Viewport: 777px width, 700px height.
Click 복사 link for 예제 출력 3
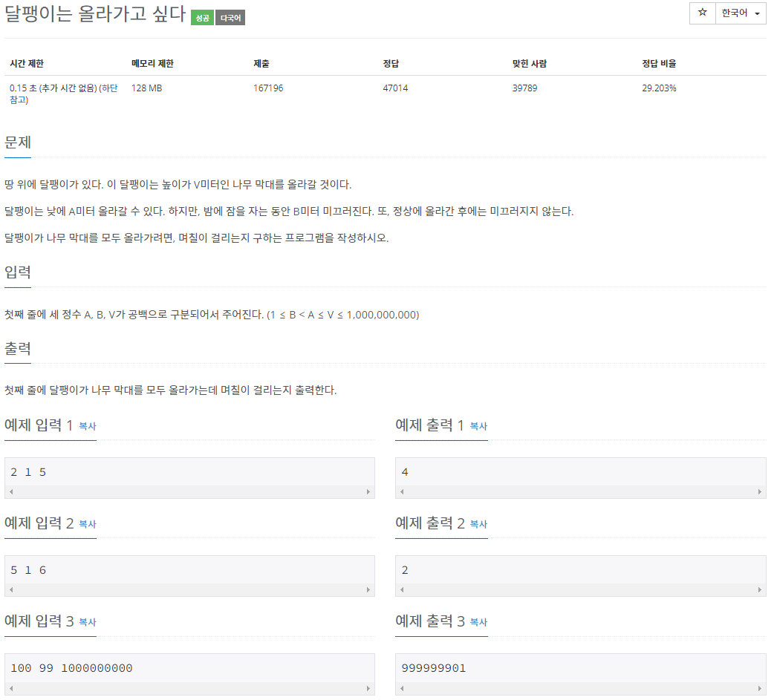[478, 622]
